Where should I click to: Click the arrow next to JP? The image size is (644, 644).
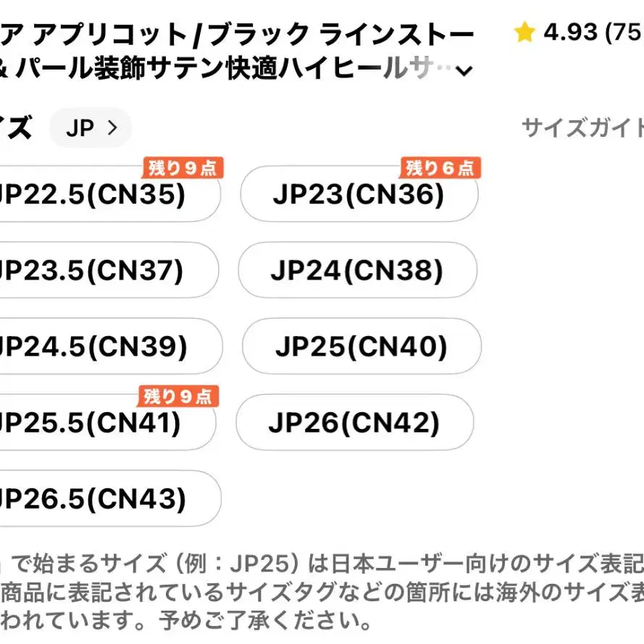click(112, 128)
